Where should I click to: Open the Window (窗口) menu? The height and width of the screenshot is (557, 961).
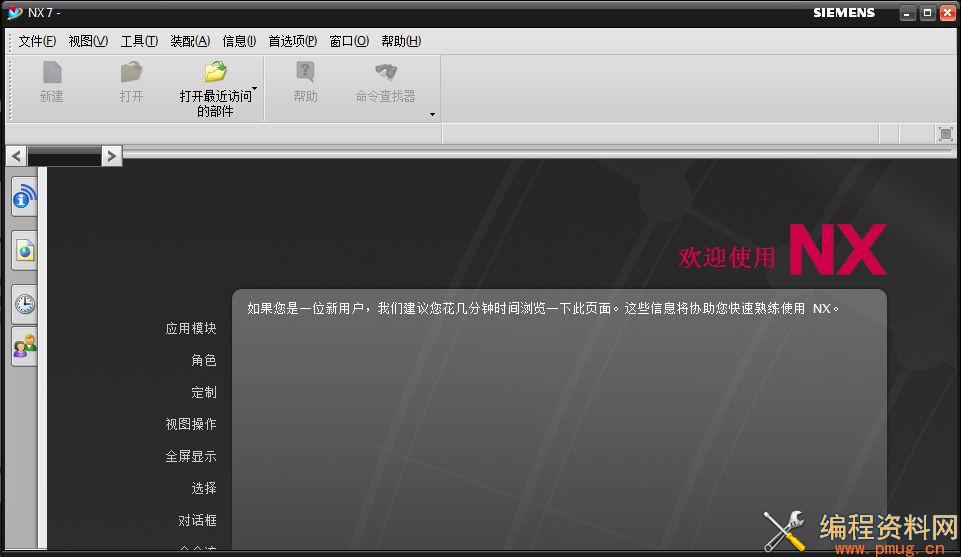point(349,41)
